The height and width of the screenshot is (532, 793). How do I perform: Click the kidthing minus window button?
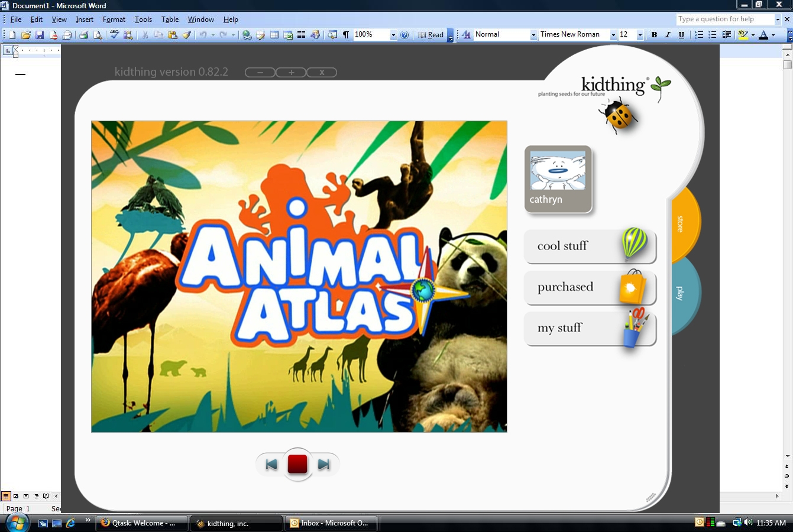coord(260,73)
